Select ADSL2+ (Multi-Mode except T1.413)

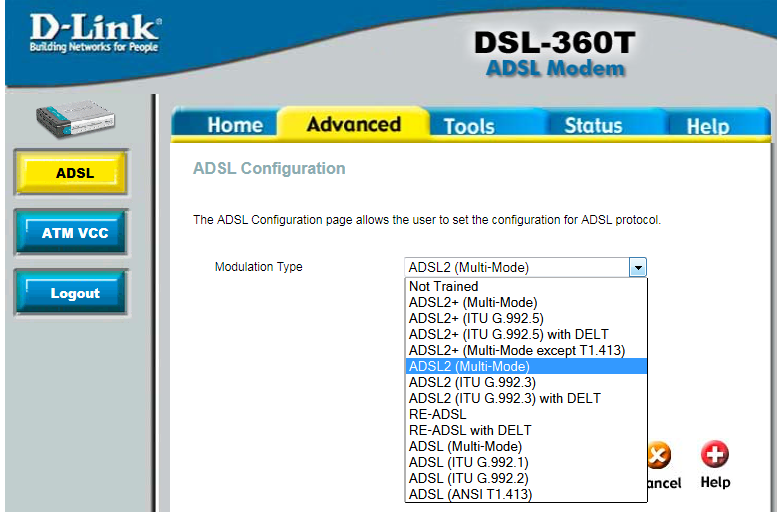tap(526, 350)
